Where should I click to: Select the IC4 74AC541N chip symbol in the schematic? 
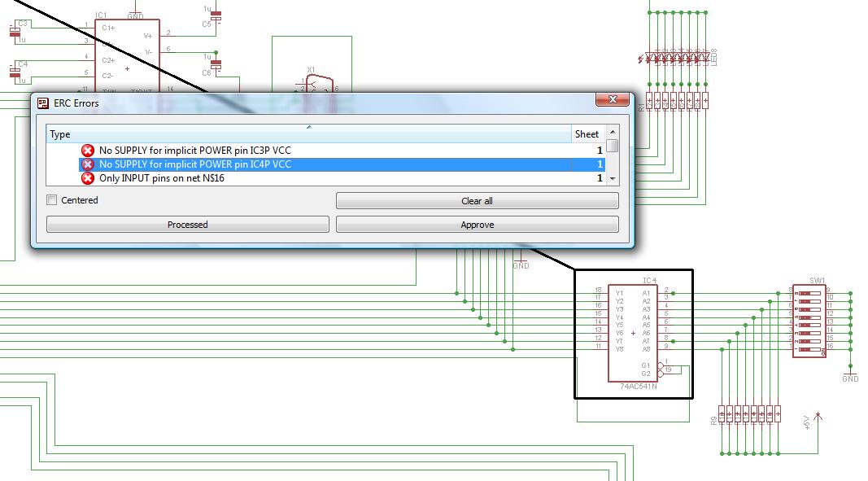coord(633,333)
